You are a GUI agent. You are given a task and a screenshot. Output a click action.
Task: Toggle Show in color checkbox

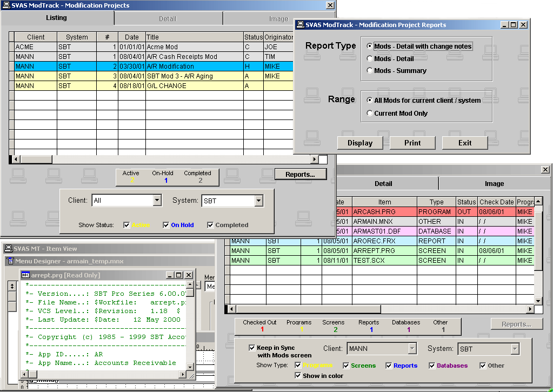298,375
